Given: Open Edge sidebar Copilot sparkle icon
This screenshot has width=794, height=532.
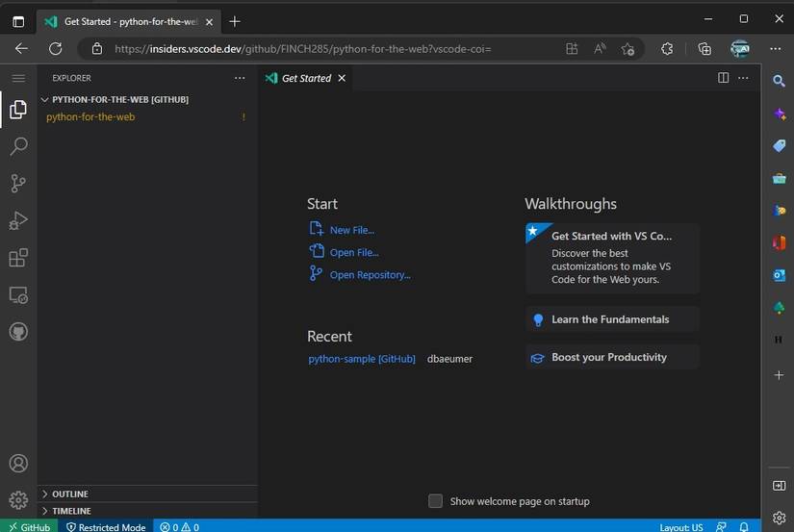Looking at the screenshot, I should pyautogui.click(x=780, y=114).
